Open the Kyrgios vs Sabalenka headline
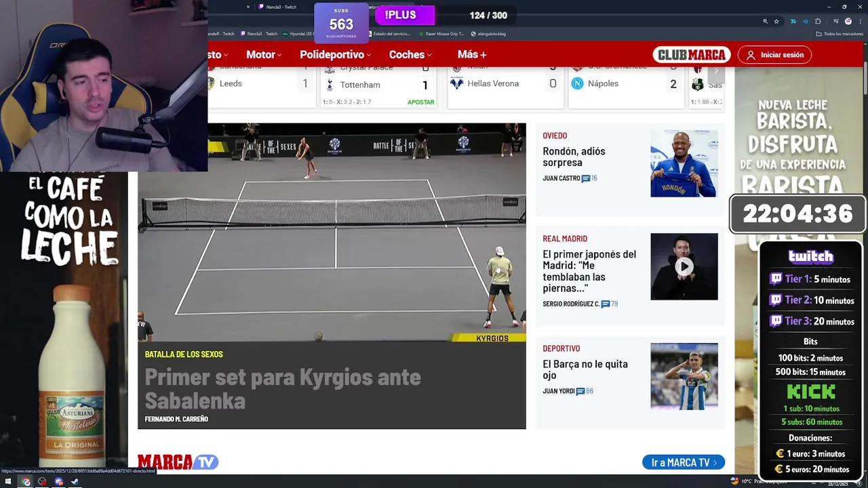 point(283,388)
